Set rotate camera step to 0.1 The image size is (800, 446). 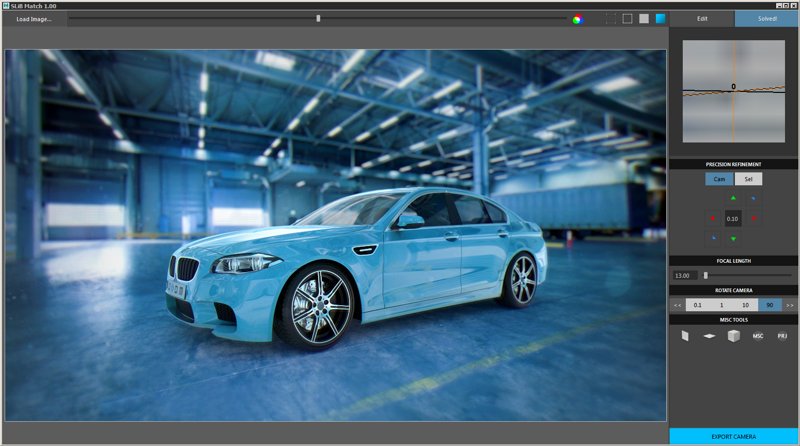pyautogui.click(x=697, y=305)
